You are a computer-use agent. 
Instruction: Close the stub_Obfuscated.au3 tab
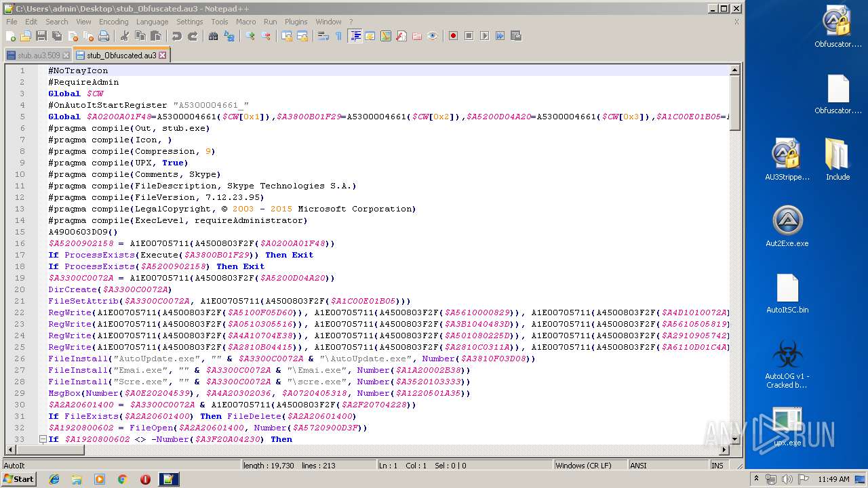coord(162,55)
